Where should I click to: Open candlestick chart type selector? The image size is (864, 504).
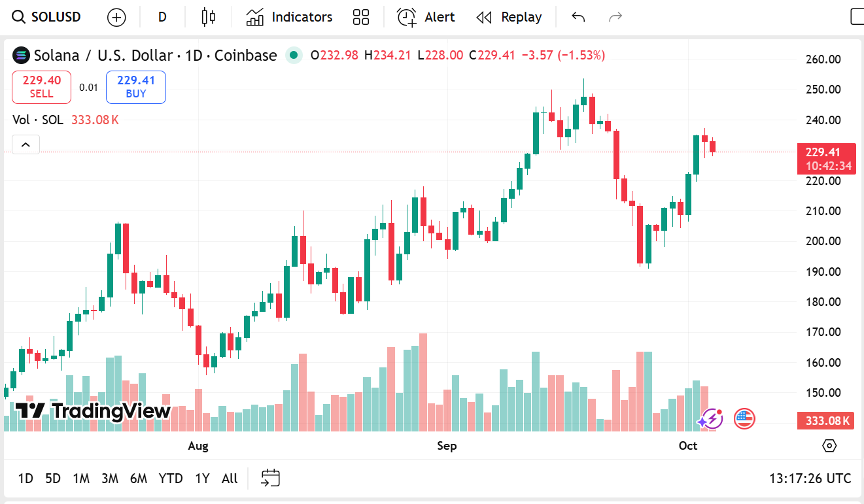[x=208, y=17]
